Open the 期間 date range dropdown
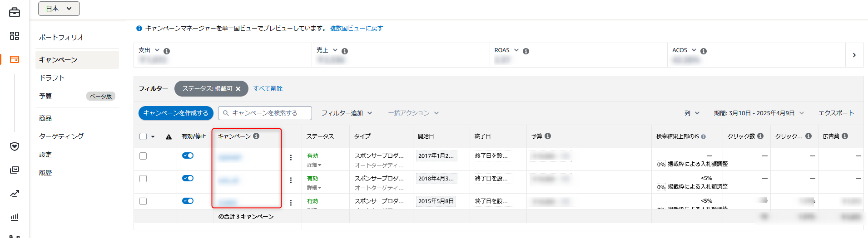Image resolution: width=868 pixels, height=238 pixels. tap(759, 113)
